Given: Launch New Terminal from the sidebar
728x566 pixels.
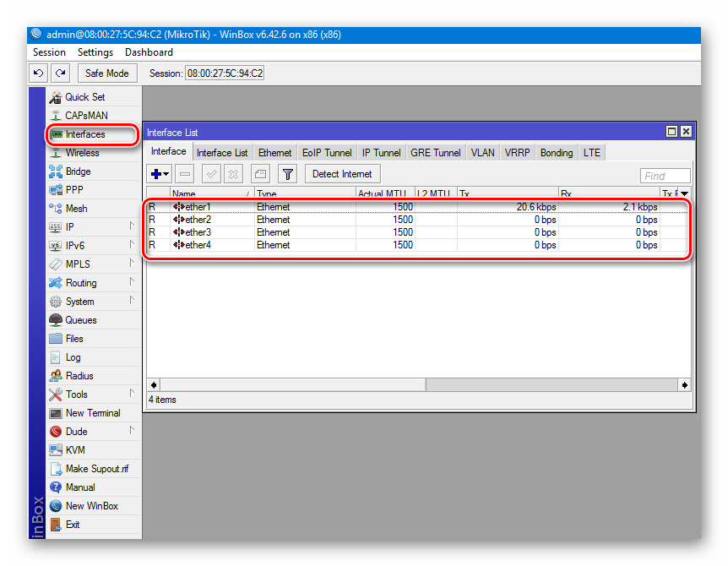Looking at the screenshot, I should pyautogui.click(x=94, y=413).
